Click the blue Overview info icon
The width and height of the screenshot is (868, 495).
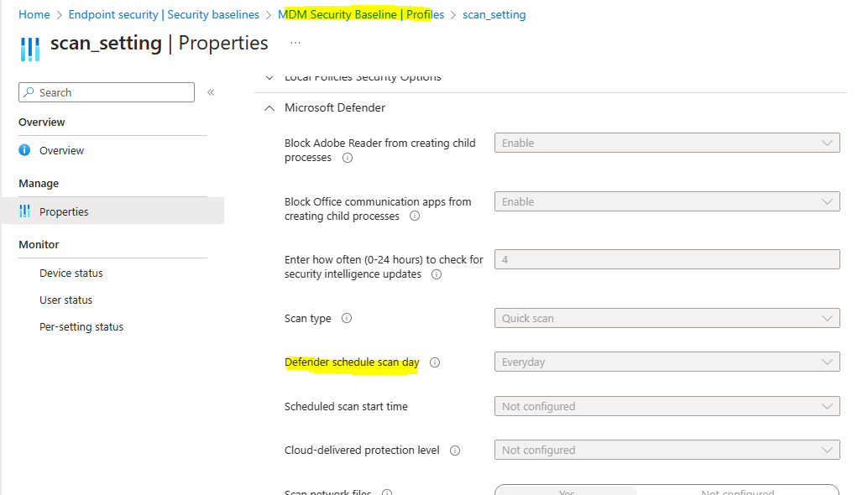[24, 150]
